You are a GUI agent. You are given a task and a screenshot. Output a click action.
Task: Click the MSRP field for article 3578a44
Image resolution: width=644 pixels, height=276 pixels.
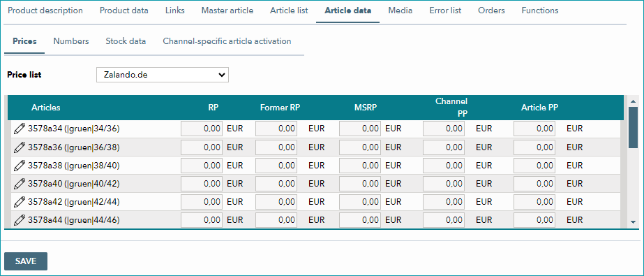coord(360,220)
